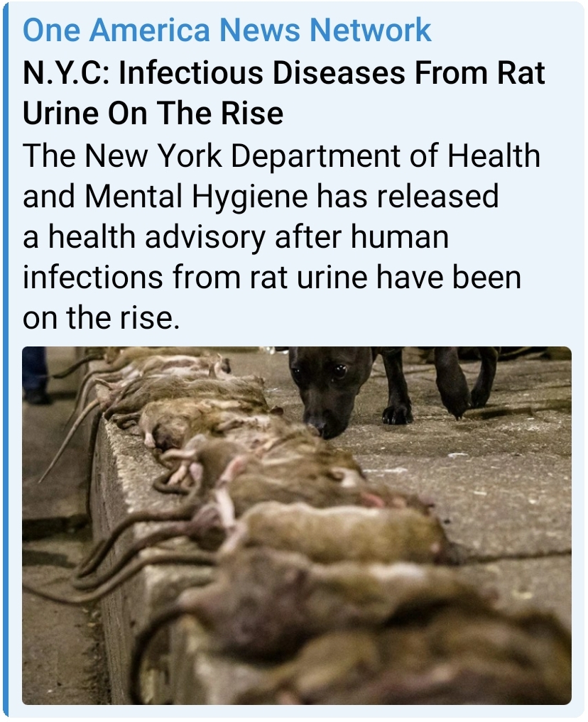Image resolution: width=588 pixels, height=722 pixels.
Task: Click the headline about infectious diseases from rat urine
Action: 283,92
